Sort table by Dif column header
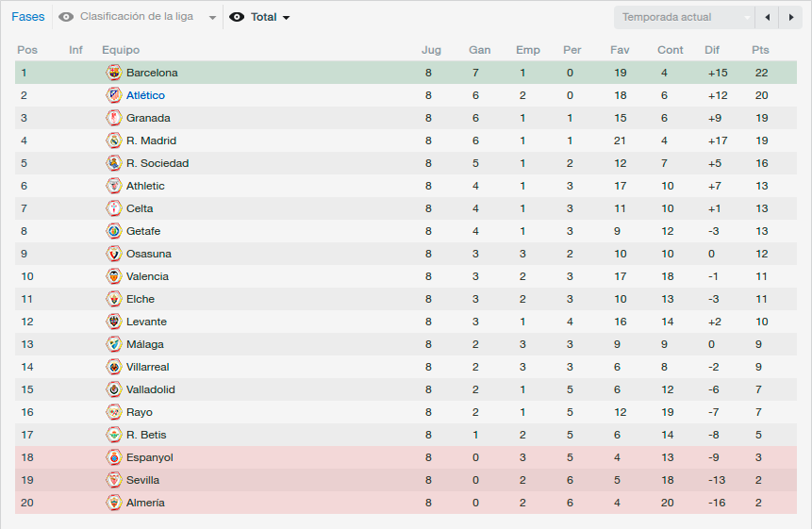The image size is (812, 529). point(712,50)
